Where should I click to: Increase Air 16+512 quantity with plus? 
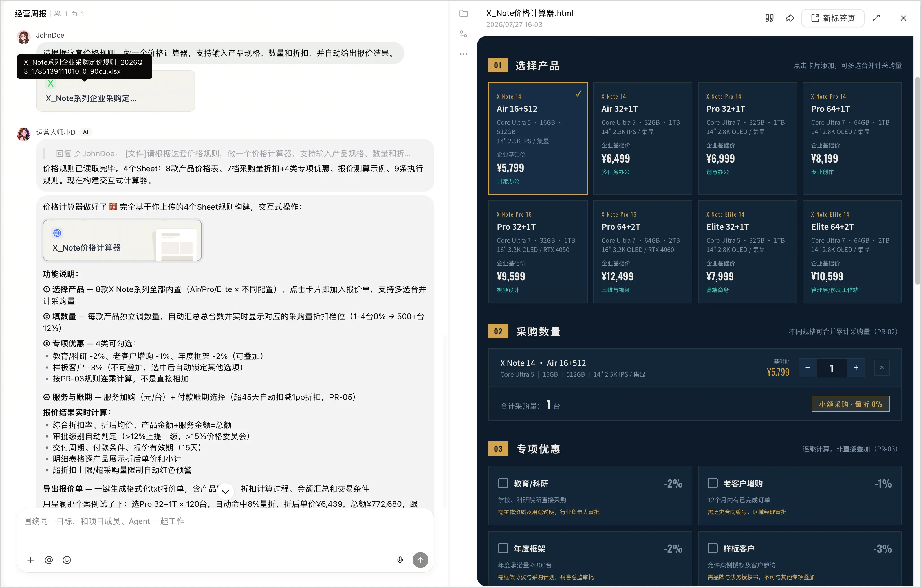point(856,367)
